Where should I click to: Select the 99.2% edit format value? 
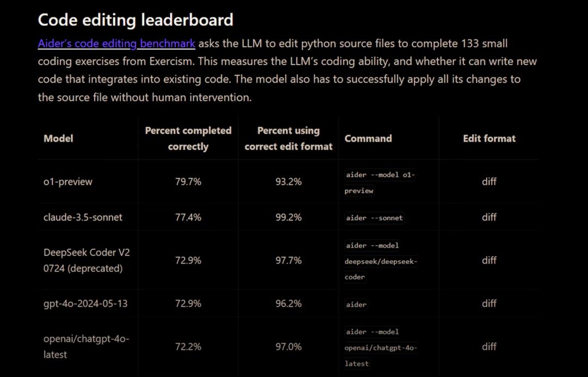pos(288,217)
